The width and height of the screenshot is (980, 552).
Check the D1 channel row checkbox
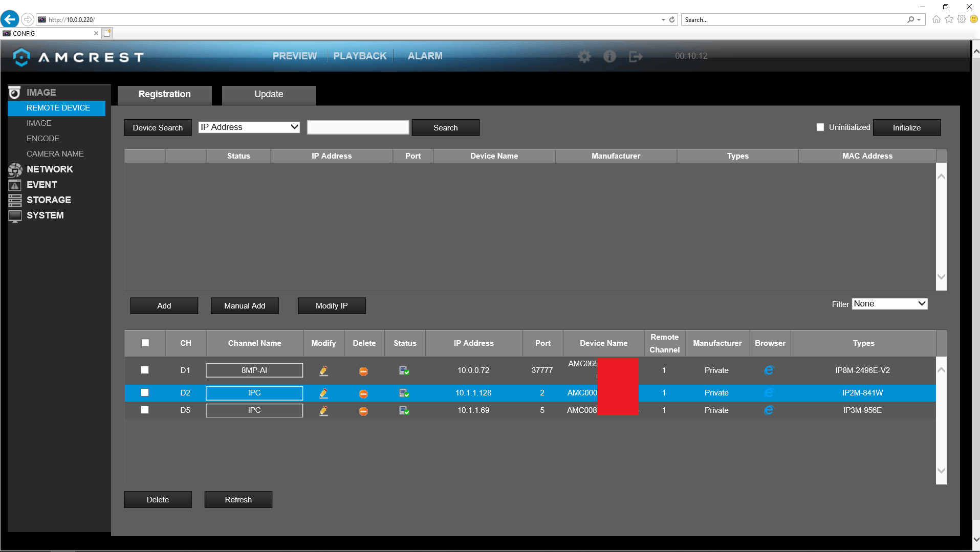(145, 370)
